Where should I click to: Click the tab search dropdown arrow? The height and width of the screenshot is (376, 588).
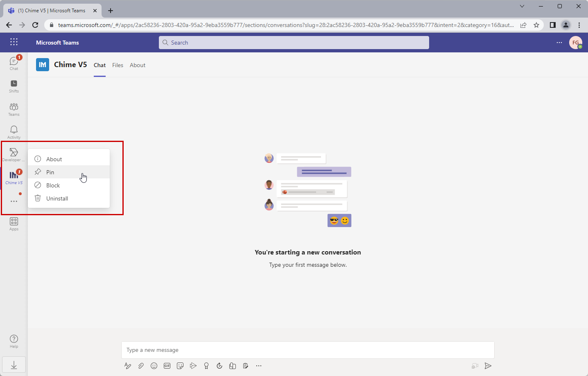pyautogui.click(x=522, y=6)
